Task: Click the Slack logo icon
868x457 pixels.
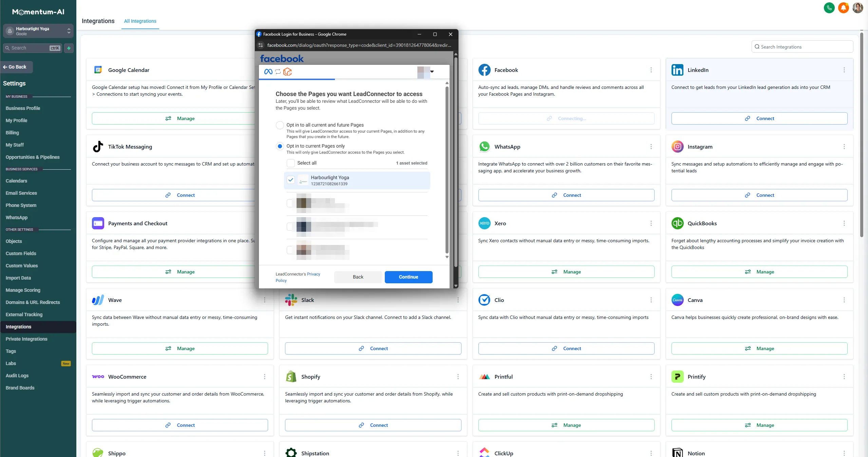Action: [x=291, y=300]
